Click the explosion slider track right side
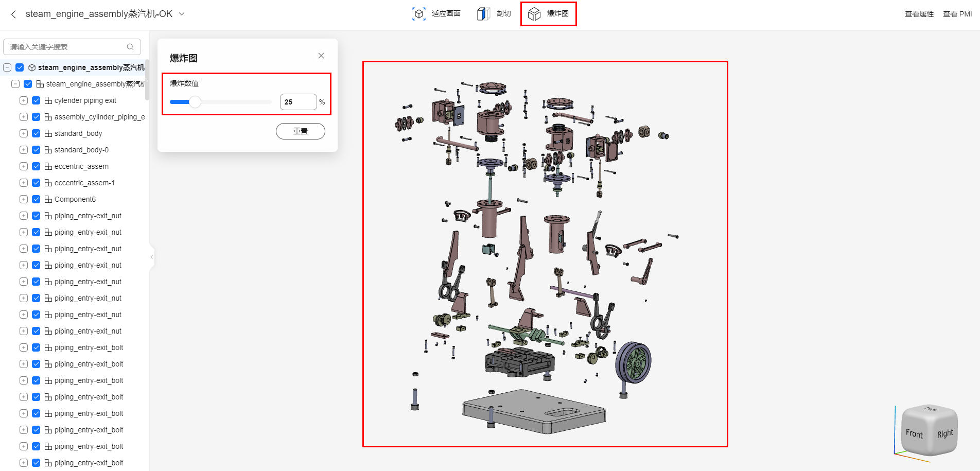 point(236,102)
